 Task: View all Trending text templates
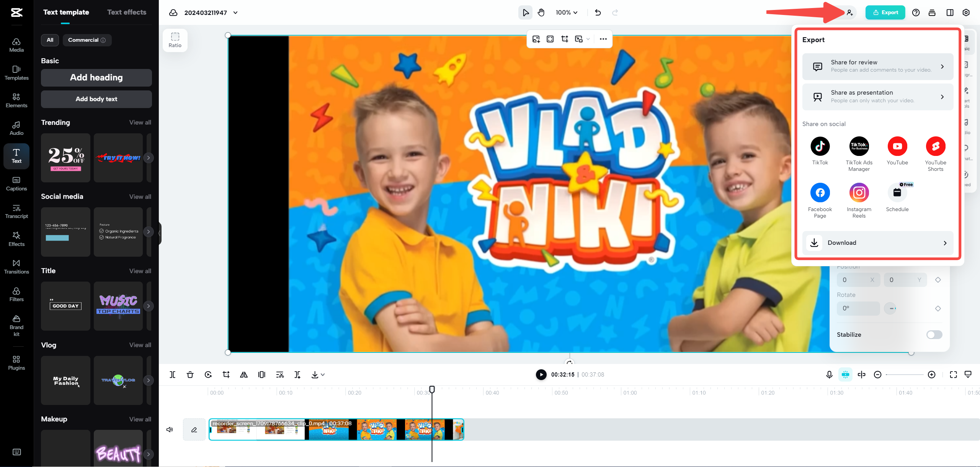coord(140,122)
